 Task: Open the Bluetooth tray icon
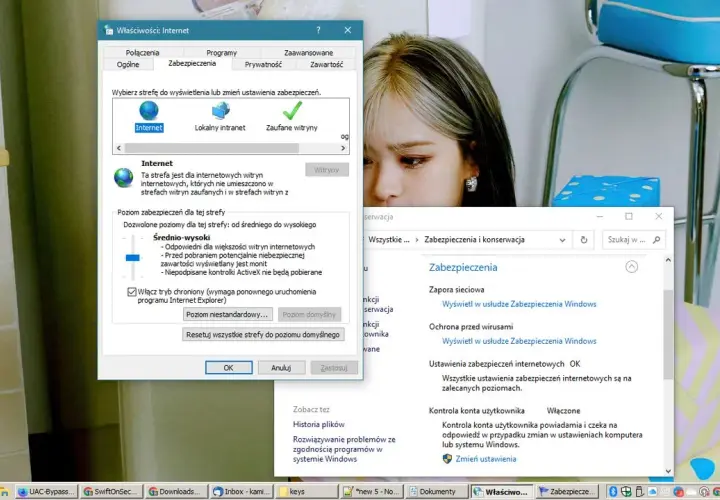(x=613, y=492)
